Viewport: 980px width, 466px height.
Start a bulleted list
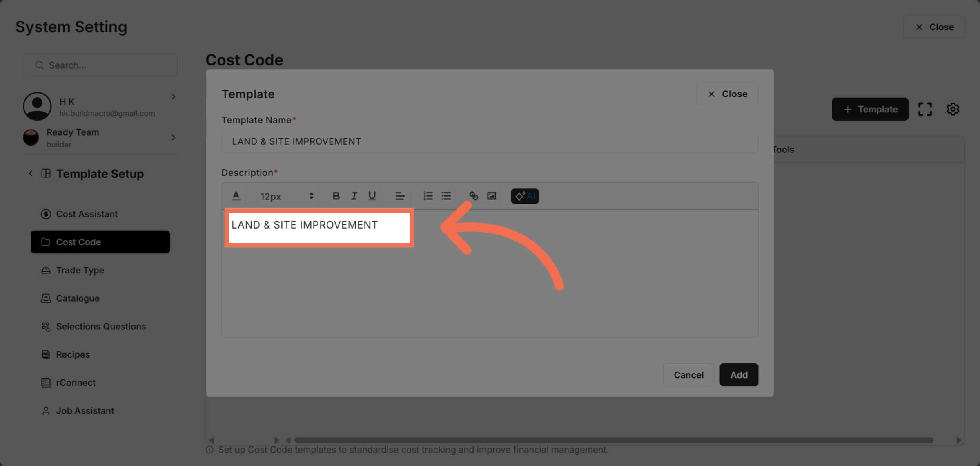point(446,196)
